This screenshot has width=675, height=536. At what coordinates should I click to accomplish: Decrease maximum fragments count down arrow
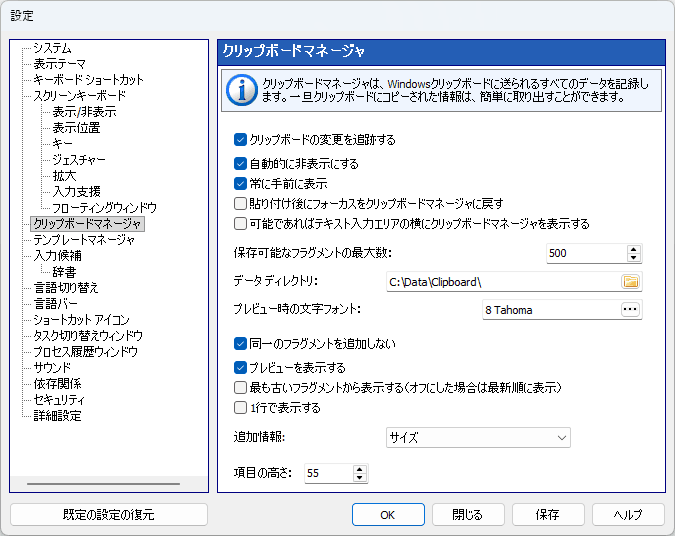point(634,257)
